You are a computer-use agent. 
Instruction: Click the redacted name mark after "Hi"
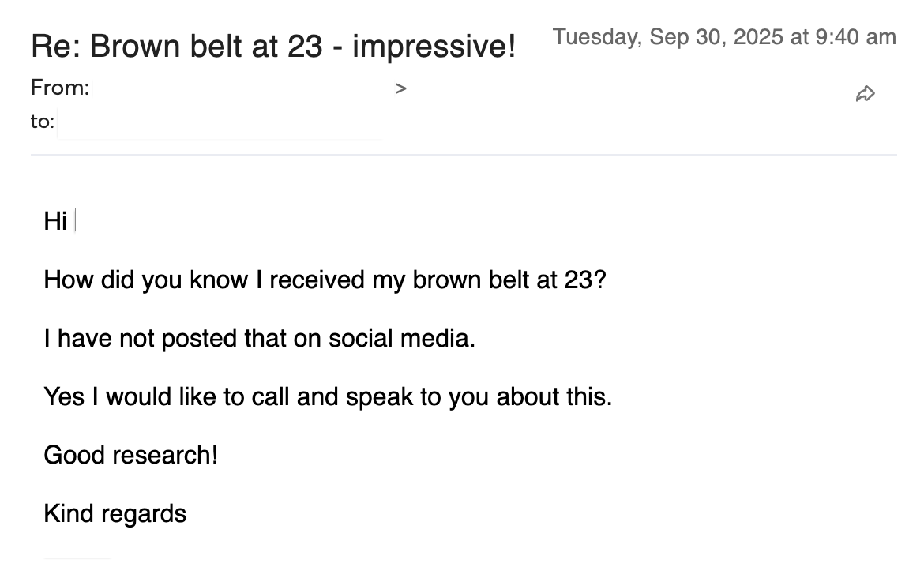pos(75,221)
